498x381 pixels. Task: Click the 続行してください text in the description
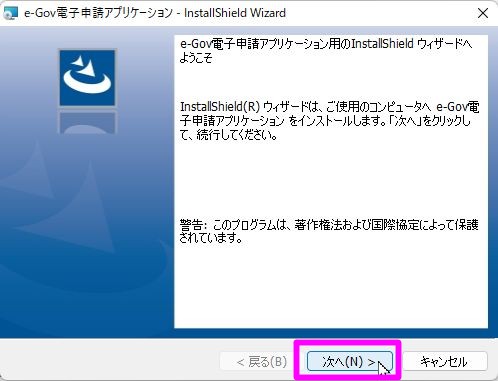pyautogui.click(x=237, y=135)
